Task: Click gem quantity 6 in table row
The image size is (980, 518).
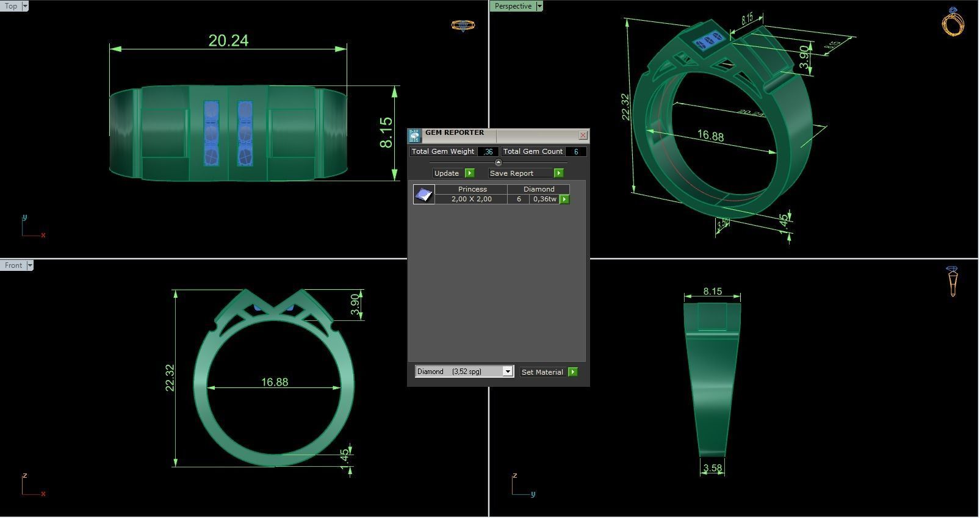Action: pyautogui.click(x=519, y=199)
